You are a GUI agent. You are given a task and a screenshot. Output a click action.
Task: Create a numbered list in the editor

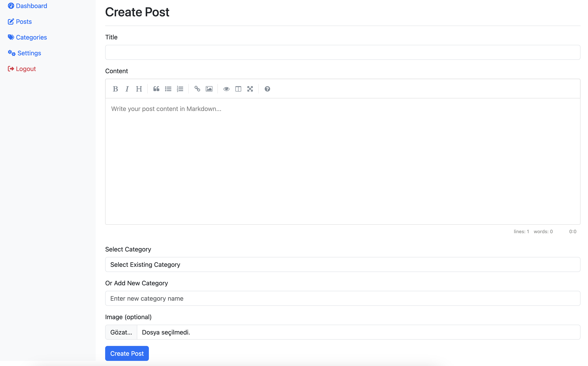pyautogui.click(x=180, y=89)
